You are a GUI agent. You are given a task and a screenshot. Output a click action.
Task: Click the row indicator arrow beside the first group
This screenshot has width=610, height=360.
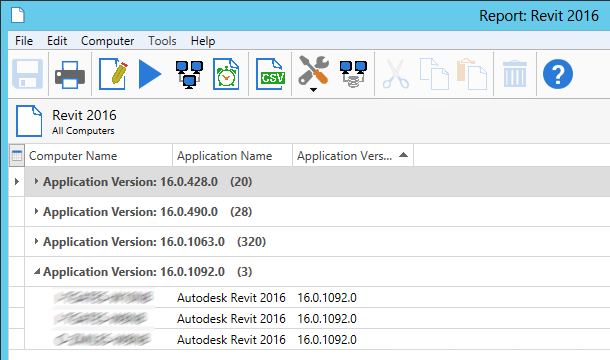17,181
